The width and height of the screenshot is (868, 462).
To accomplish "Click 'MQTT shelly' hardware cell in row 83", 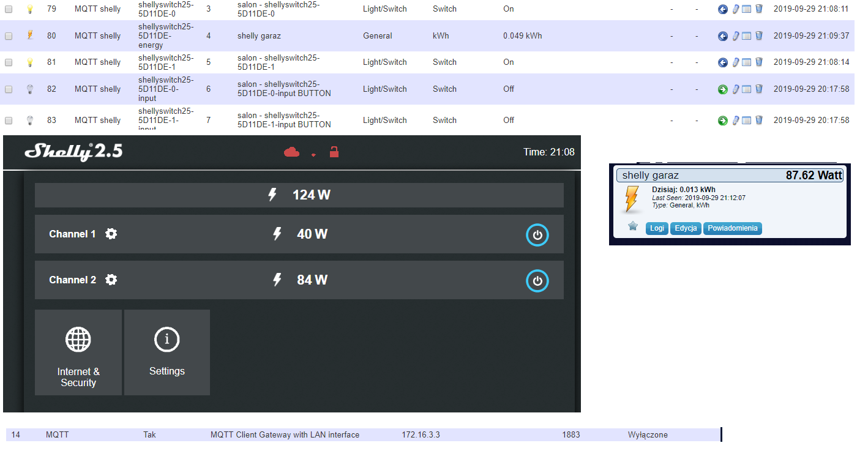I will pos(98,121).
